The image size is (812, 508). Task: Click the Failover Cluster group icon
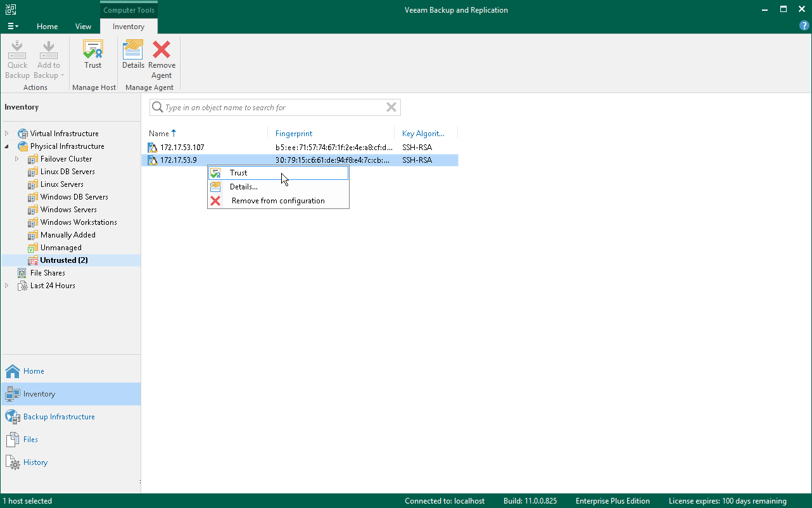click(x=33, y=159)
